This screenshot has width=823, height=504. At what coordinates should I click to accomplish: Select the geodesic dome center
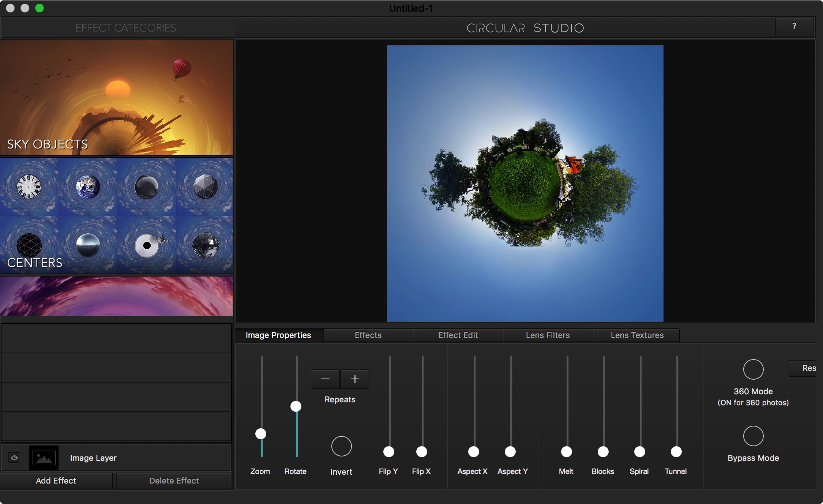coord(205,187)
